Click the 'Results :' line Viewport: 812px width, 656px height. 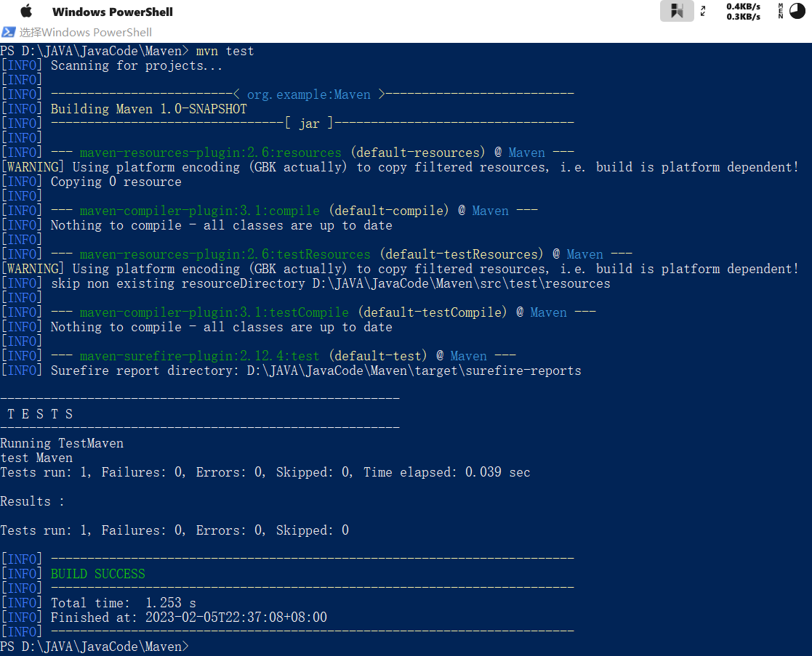point(32,501)
